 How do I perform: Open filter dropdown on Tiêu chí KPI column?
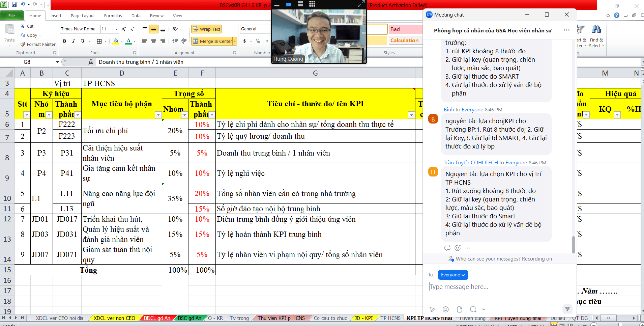pyautogui.click(x=411, y=115)
